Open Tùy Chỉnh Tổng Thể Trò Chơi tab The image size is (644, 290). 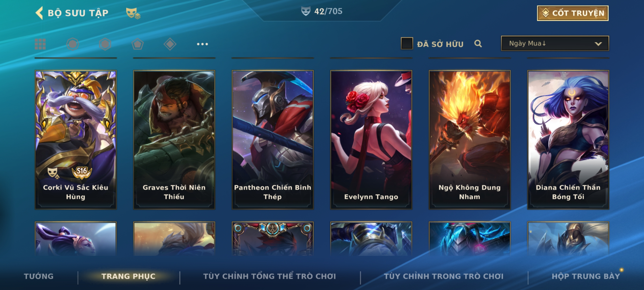269,276
